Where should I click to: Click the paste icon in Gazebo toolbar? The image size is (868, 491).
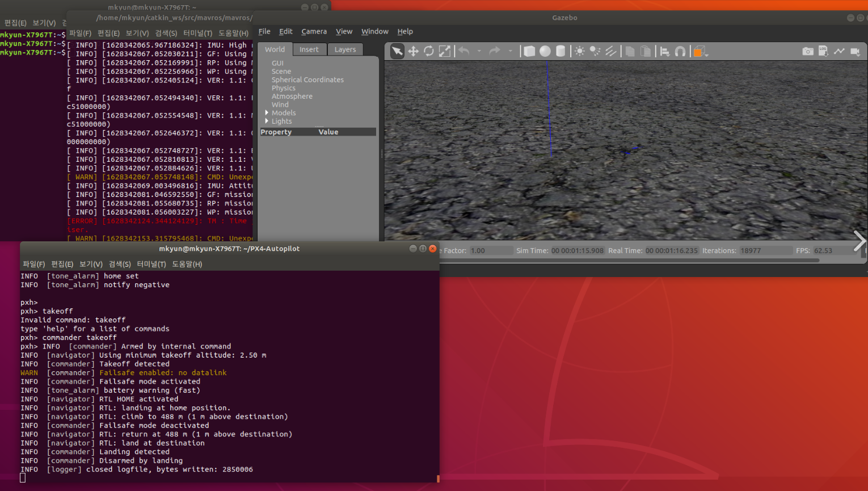pos(646,51)
